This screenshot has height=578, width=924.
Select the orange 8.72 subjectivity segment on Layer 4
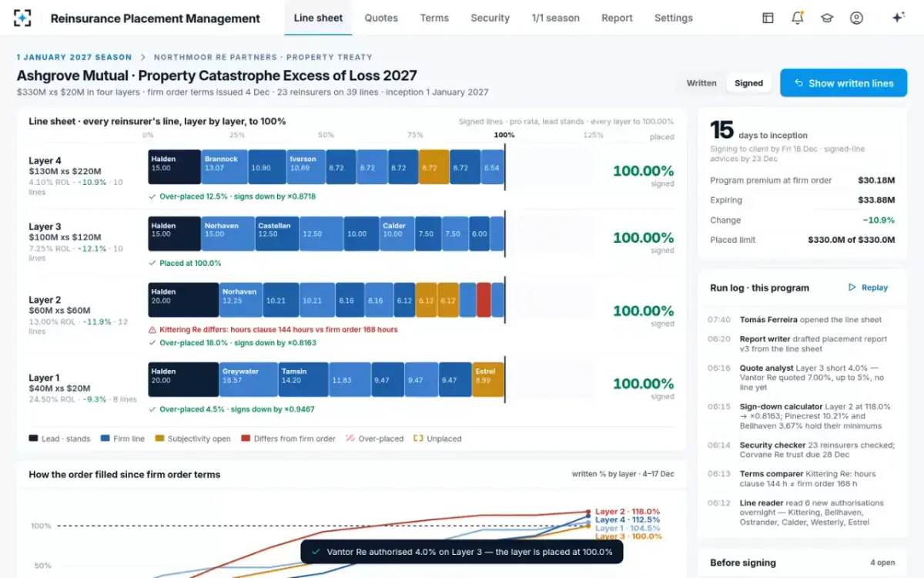pyautogui.click(x=433, y=166)
